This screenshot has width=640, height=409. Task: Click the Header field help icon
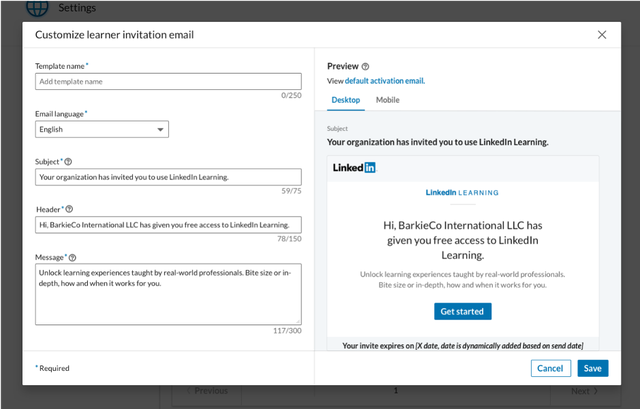69,209
